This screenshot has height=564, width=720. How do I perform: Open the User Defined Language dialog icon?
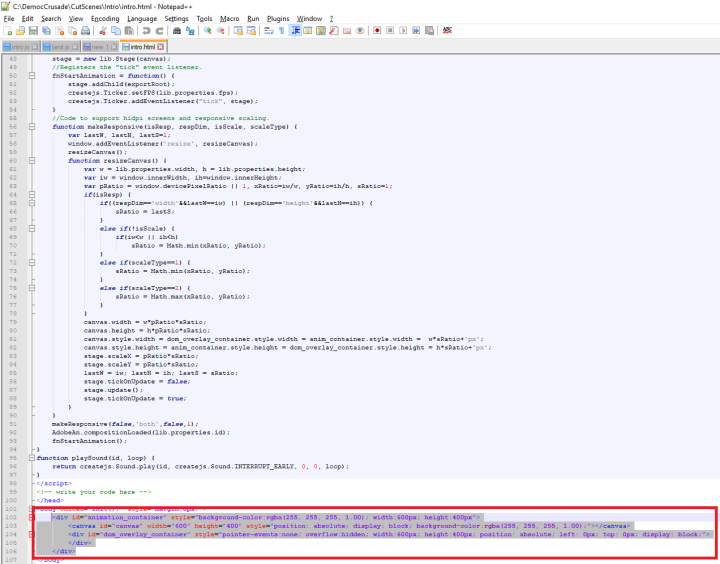click(308, 31)
